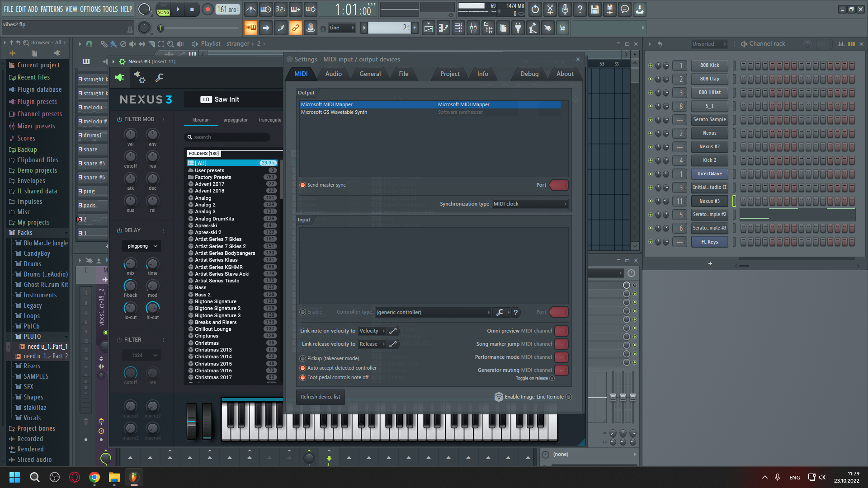The width and height of the screenshot is (868, 488).
Task: Open the Line snap dropdown in toolbar
Action: pyautogui.click(x=342, y=28)
